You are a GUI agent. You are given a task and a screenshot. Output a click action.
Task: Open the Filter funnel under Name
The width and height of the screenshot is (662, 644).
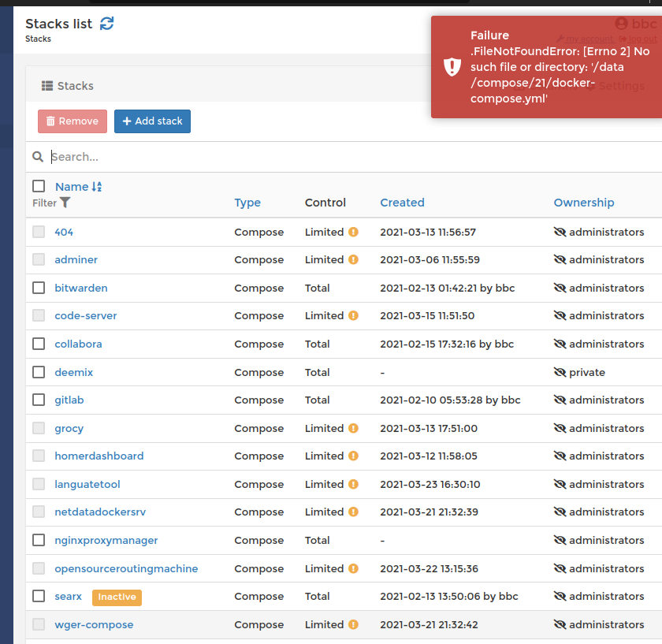(65, 203)
